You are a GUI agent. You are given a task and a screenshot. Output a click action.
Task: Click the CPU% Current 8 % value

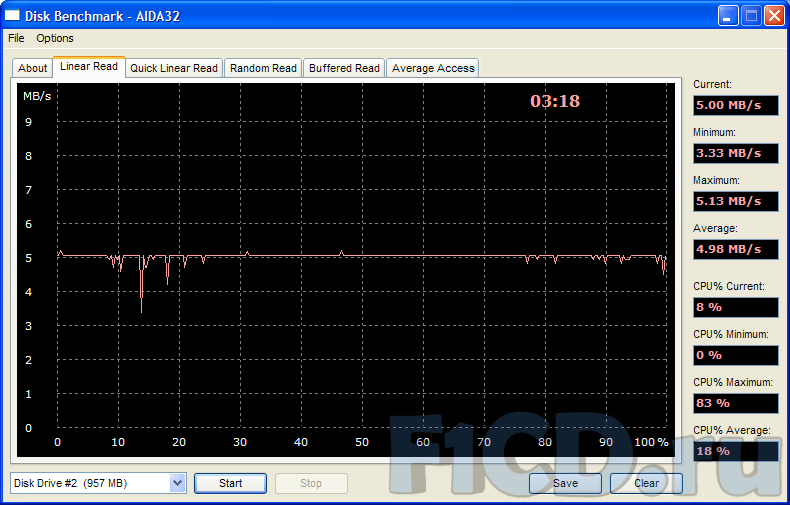coord(736,307)
